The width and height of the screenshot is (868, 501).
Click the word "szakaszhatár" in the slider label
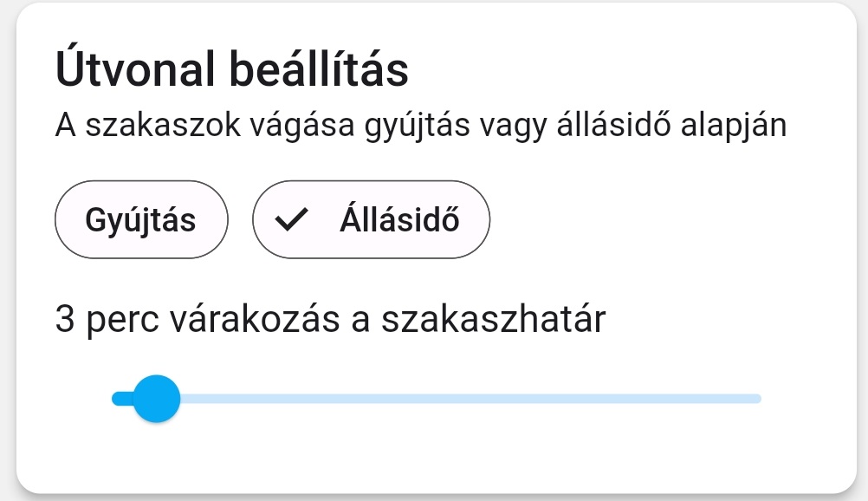(x=494, y=320)
